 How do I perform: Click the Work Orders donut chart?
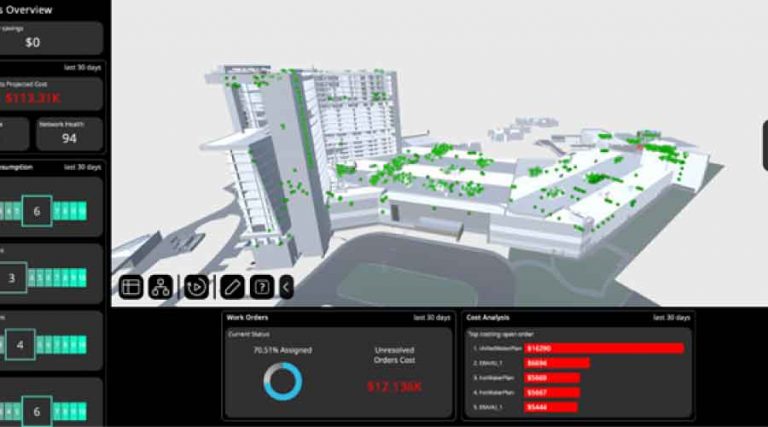coord(283,380)
